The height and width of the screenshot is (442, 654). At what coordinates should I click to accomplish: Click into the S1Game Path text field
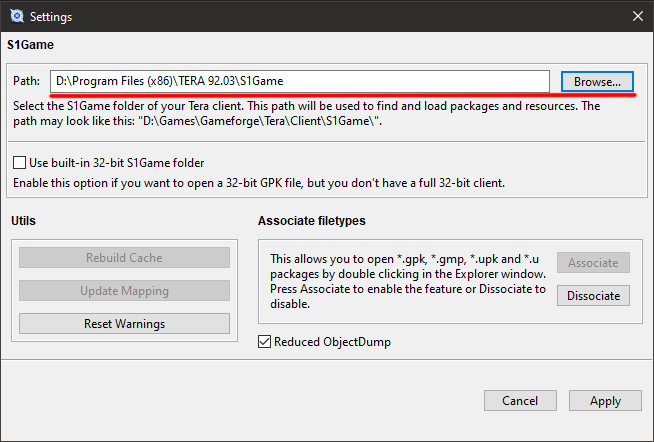tap(299, 81)
